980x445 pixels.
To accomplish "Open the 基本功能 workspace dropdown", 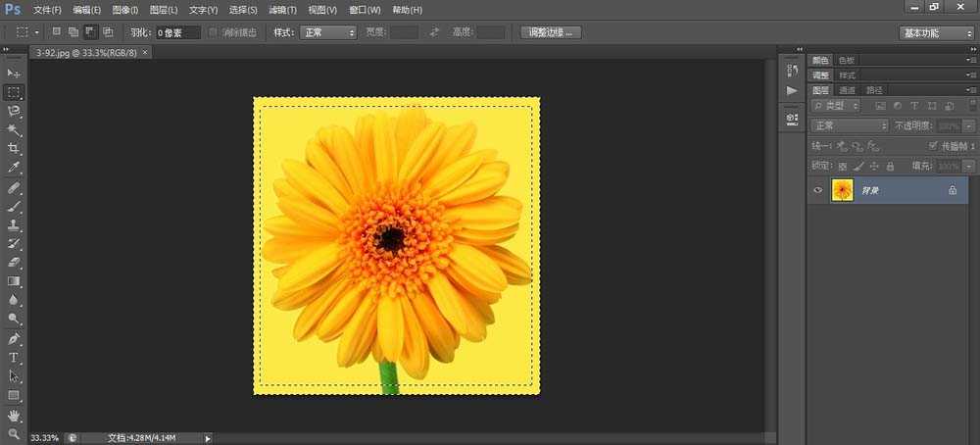I will [936, 32].
